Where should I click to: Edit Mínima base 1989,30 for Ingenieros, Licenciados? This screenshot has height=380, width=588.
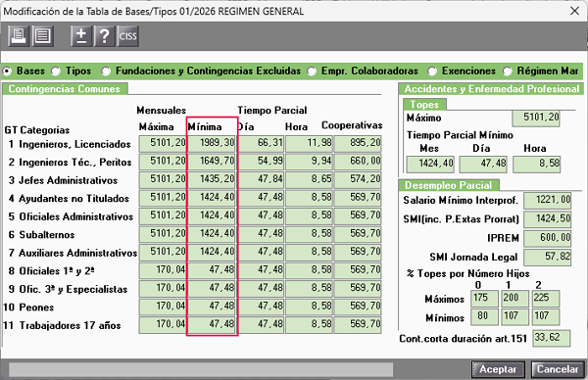point(211,144)
